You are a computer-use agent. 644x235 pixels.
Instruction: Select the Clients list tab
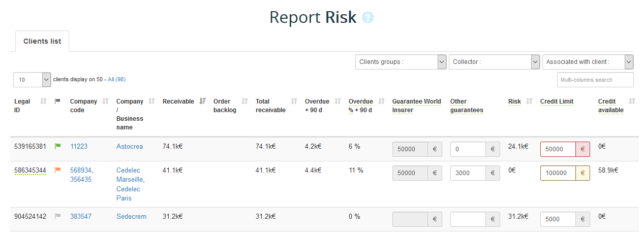coord(42,42)
